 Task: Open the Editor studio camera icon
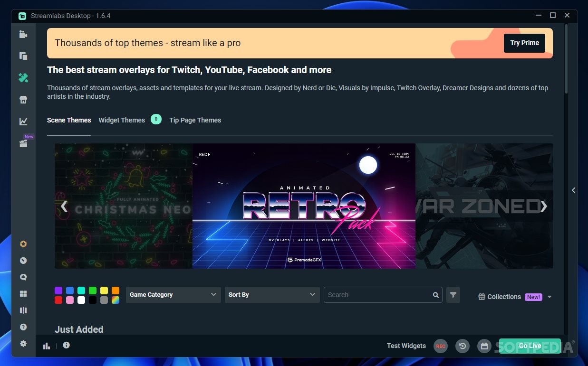(23, 34)
